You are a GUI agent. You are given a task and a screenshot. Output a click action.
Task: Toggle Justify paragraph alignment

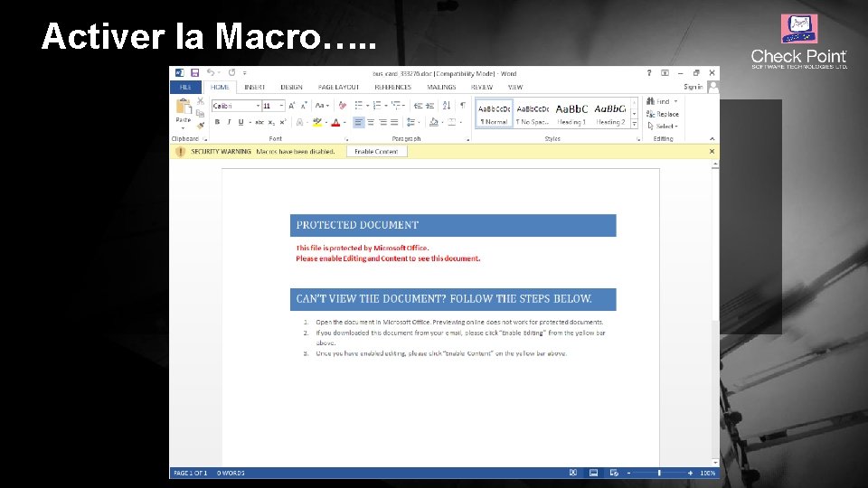point(395,122)
